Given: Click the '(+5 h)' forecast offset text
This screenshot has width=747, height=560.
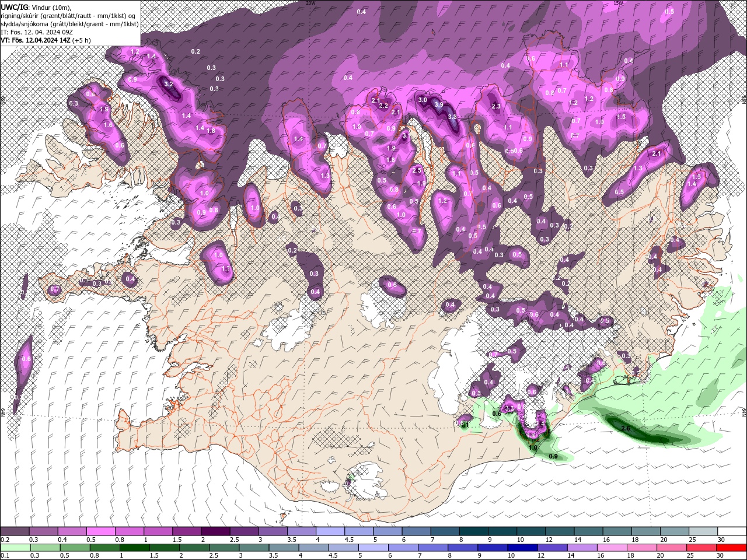Looking at the screenshot, I should coord(82,40).
